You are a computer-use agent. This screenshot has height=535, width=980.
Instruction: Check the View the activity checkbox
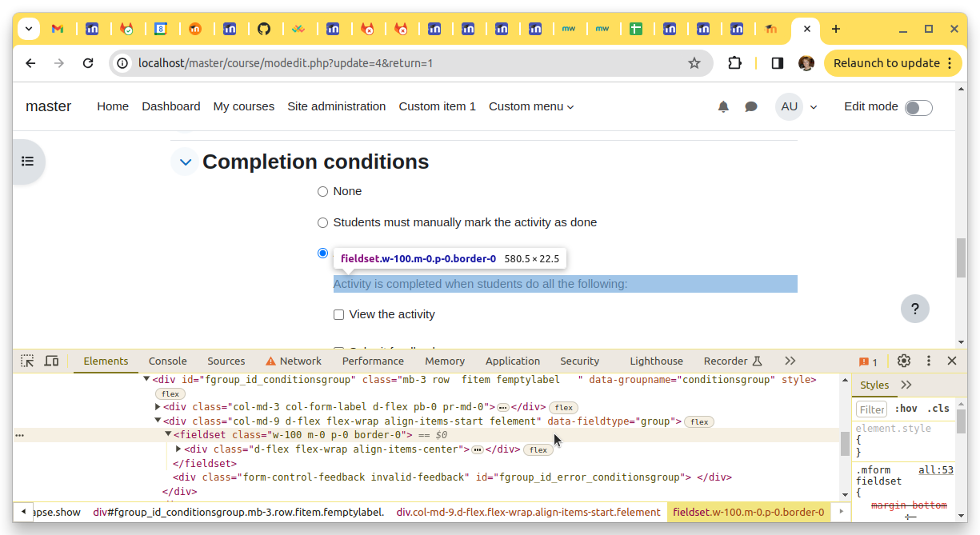tap(339, 315)
